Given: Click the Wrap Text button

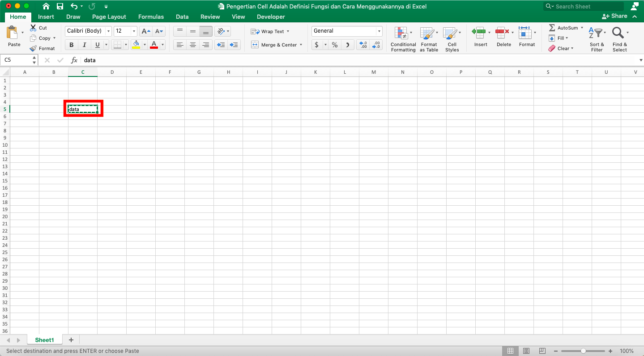Looking at the screenshot, I should [x=270, y=31].
